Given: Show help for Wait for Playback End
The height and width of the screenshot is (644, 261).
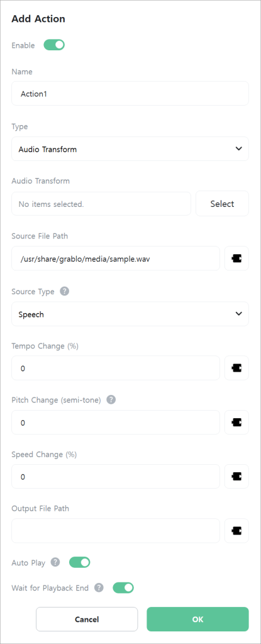Looking at the screenshot, I should (x=99, y=588).
